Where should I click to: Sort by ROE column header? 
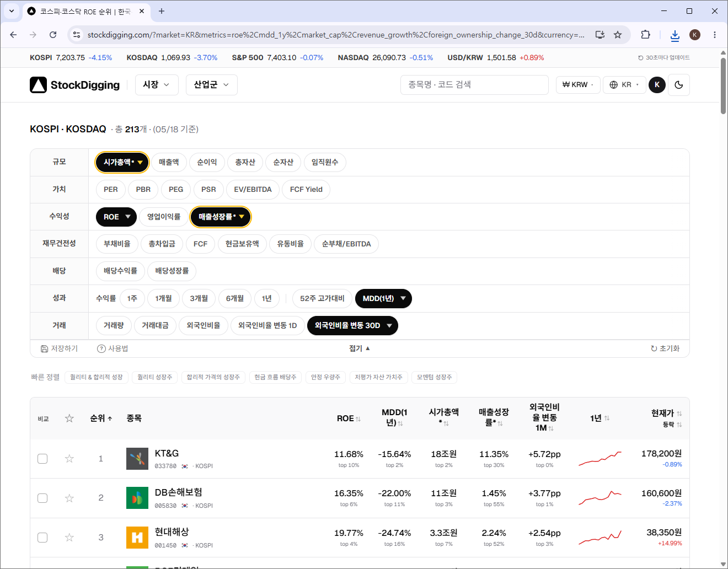[x=349, y=418]
